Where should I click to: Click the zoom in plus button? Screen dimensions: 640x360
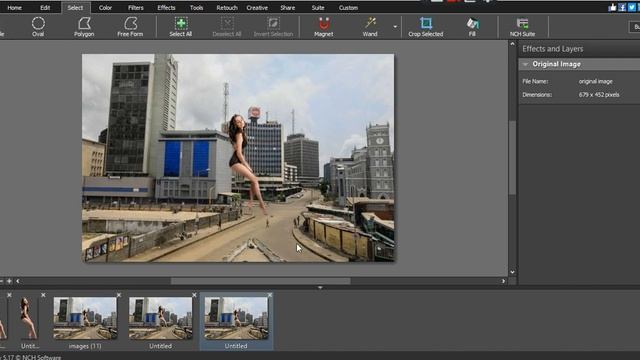[9, 281]
